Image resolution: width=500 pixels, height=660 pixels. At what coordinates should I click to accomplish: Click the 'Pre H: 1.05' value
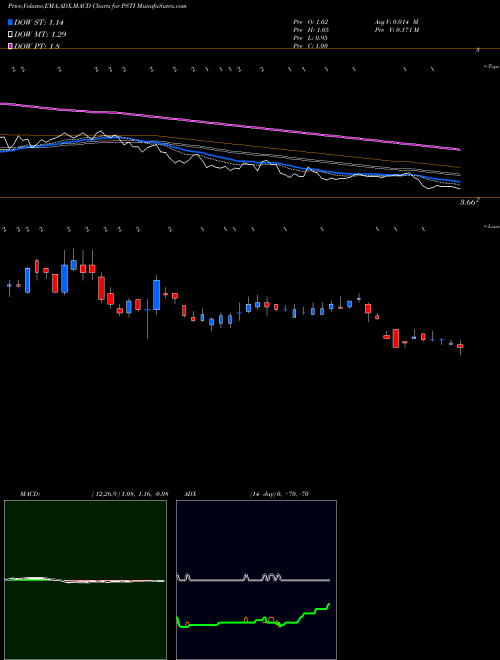[311, 30]
